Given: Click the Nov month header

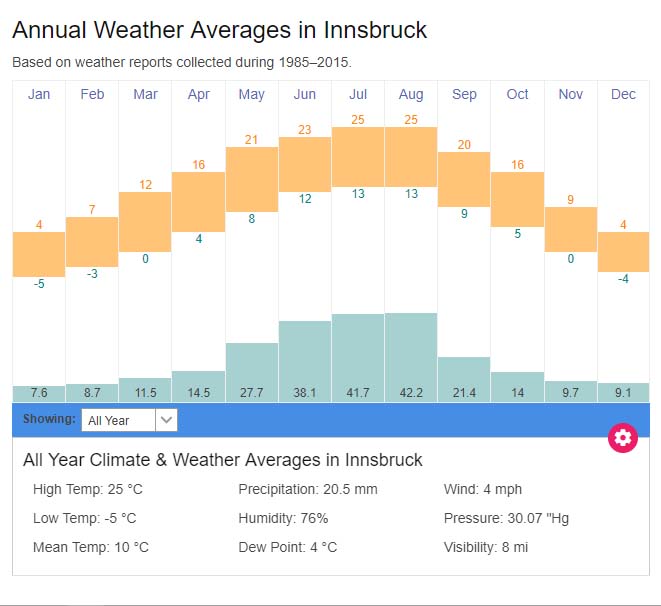Looking at the screenshot, I should (x=571, y=94).
